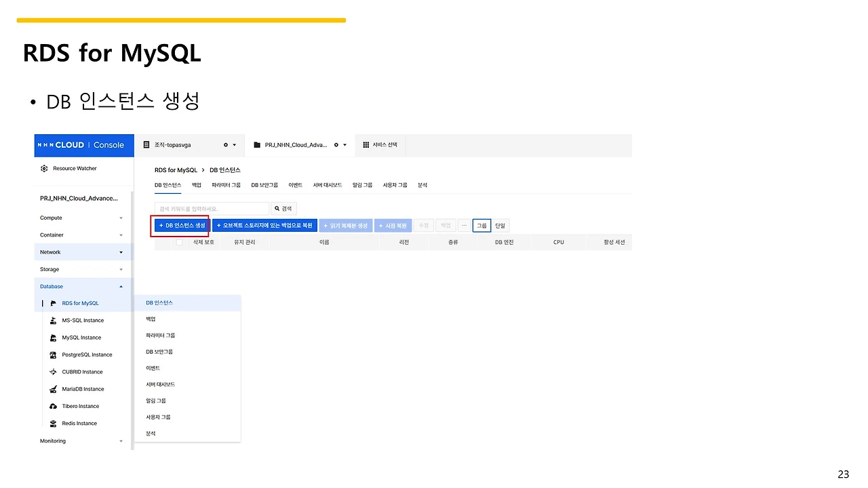Select the RDS for MySQL dolphin icon
This screenshot has height=488, width=868.
[x=54, y=303]
